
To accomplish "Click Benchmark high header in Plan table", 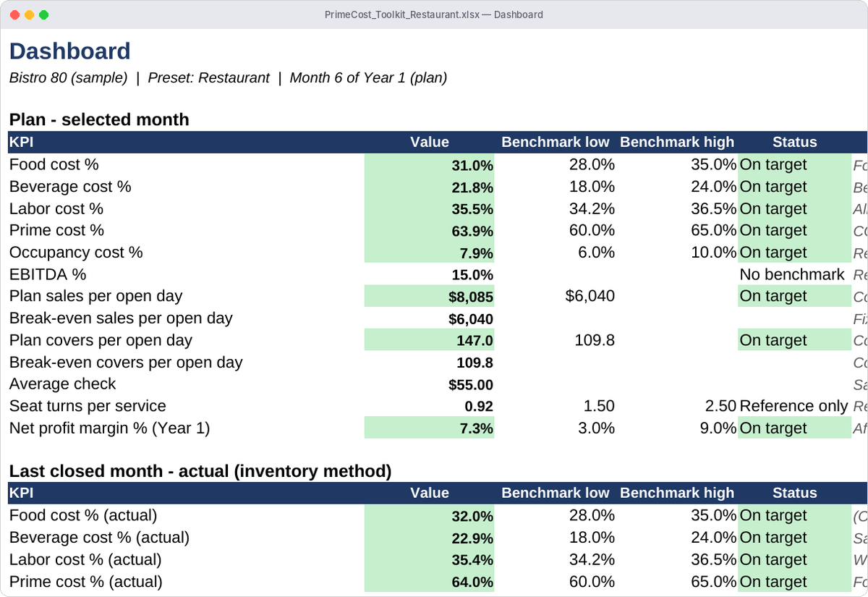I will (677, 143).
